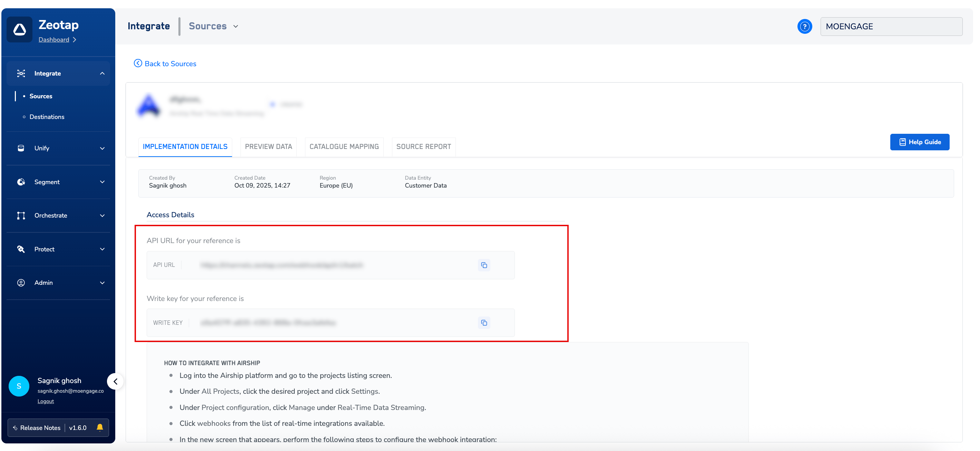Click the help question mark icon

(805, 26)
